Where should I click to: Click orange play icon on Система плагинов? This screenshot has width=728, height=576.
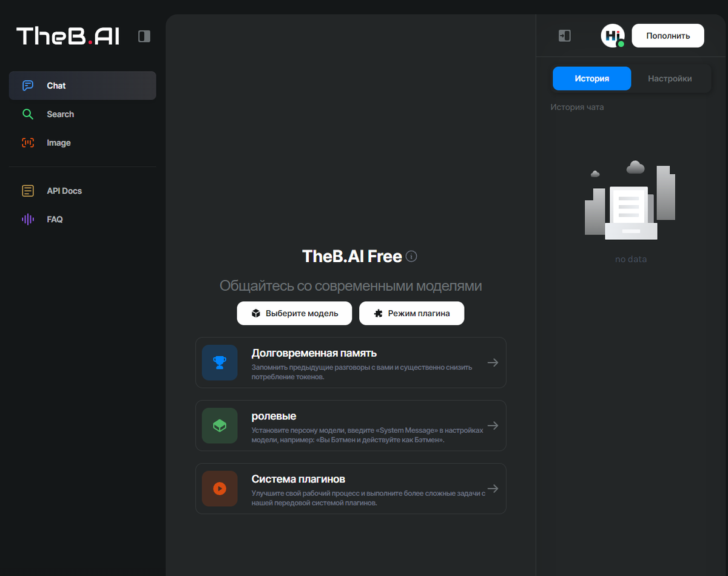point(220,489)
